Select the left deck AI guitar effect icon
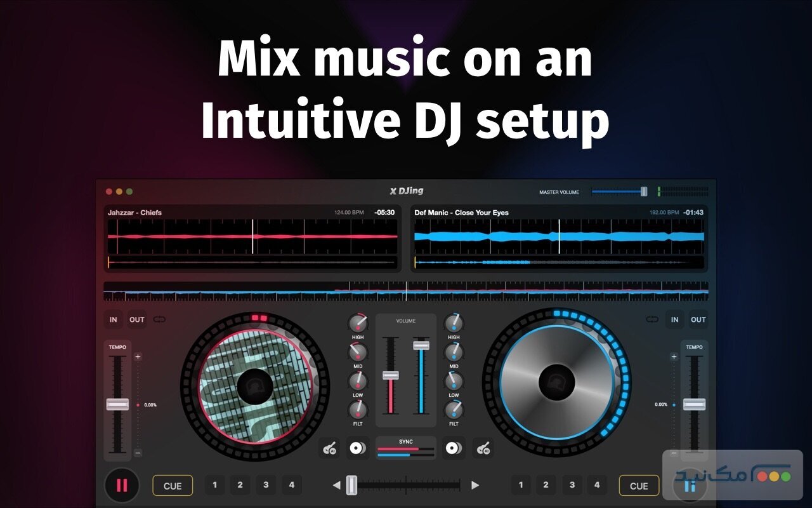 pos(331,448)
